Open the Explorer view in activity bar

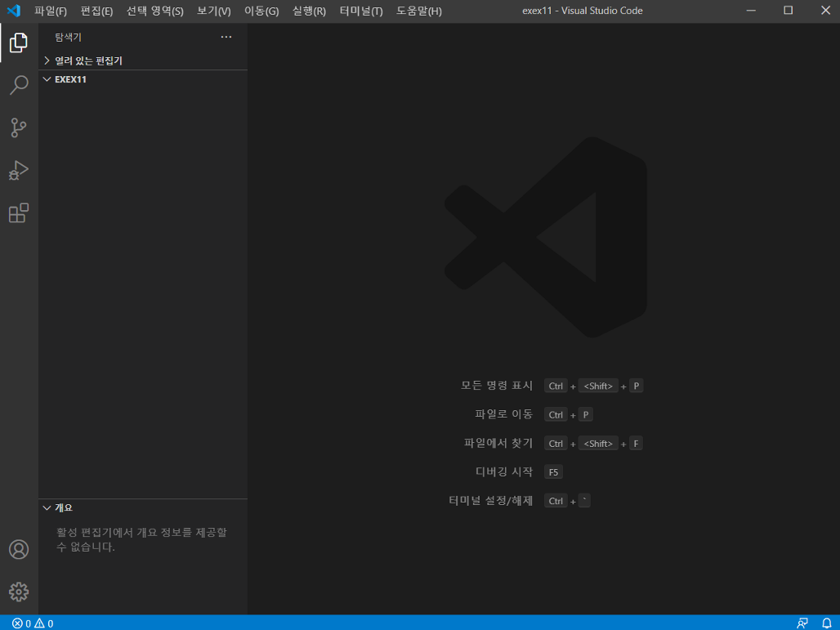tap(19, 42)
